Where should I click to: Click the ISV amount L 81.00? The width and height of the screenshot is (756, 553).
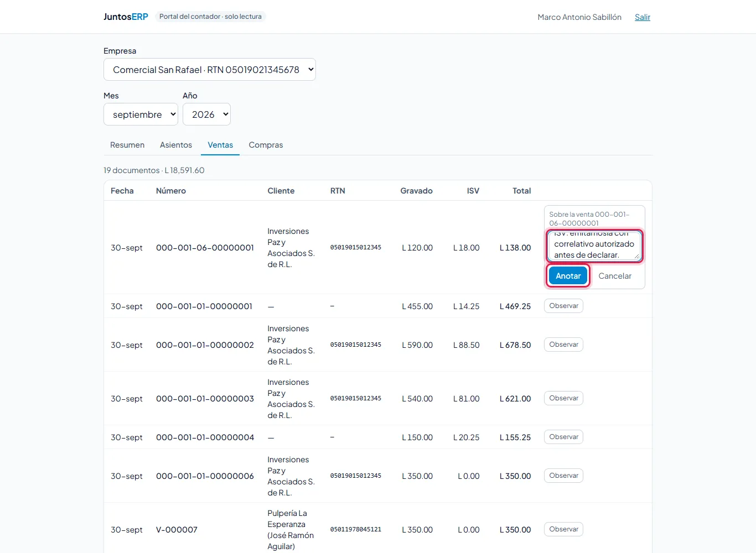(467, 399)
